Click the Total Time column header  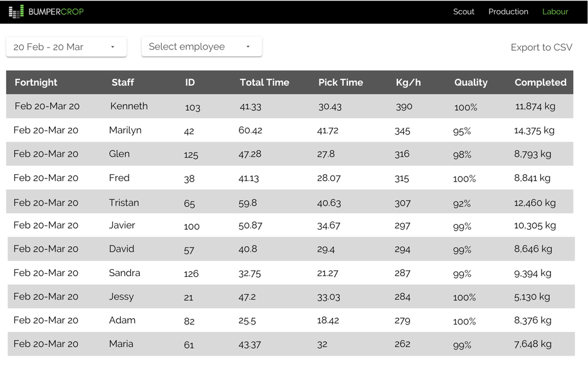(x=265, y=82)
